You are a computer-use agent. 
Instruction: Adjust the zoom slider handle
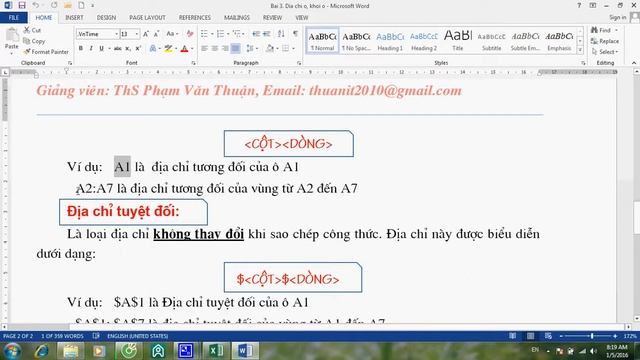click(592, 336)
